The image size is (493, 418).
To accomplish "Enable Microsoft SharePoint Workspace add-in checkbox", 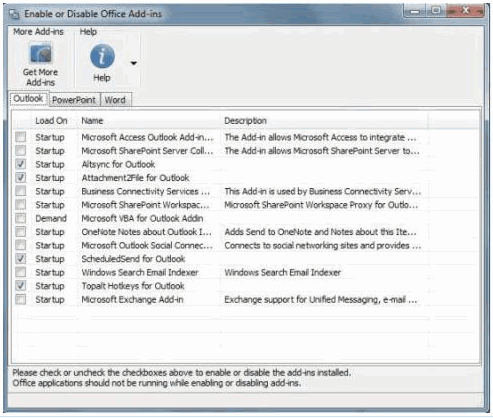I will click(x=21, y=205).
